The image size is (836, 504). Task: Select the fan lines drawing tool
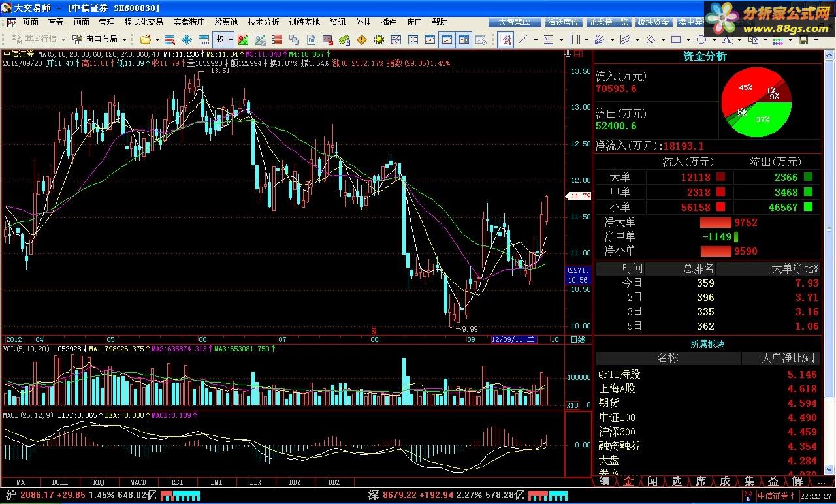click(600, 40)
